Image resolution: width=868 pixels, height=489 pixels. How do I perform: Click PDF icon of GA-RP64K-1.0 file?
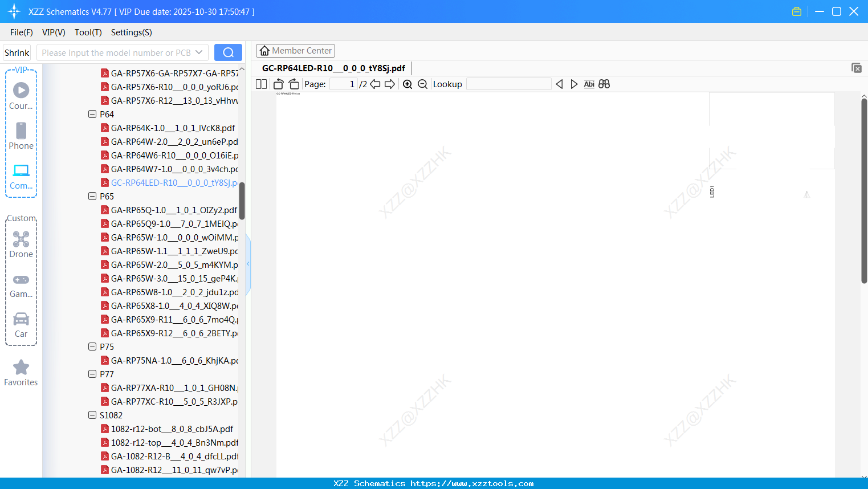coord(105,128)
